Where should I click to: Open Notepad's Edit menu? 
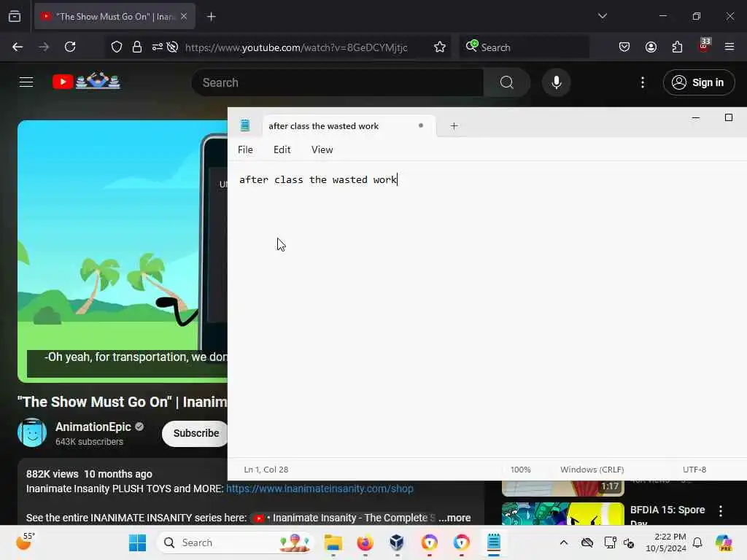point(282,149)
